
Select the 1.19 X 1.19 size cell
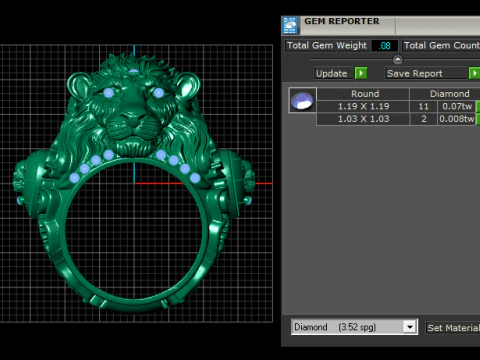[363, 106]
